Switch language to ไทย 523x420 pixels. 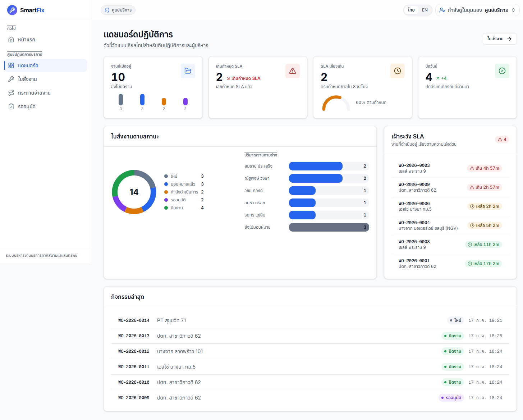411,10
